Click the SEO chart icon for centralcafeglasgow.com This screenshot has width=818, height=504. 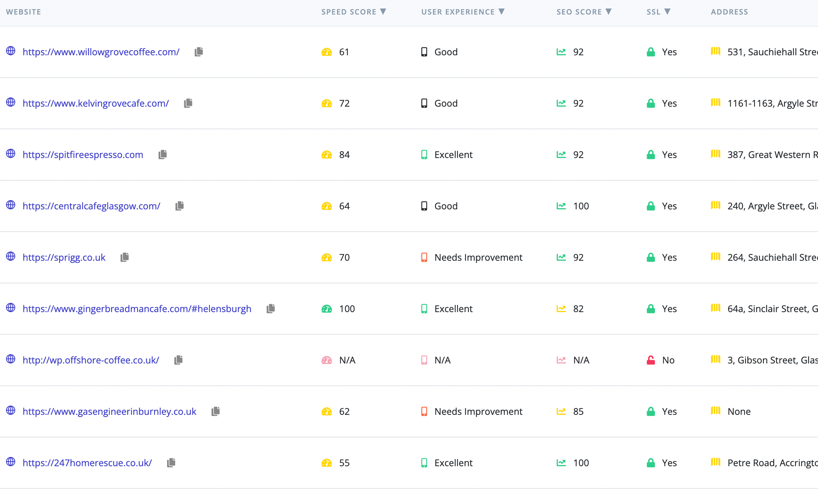click(561, 206)
